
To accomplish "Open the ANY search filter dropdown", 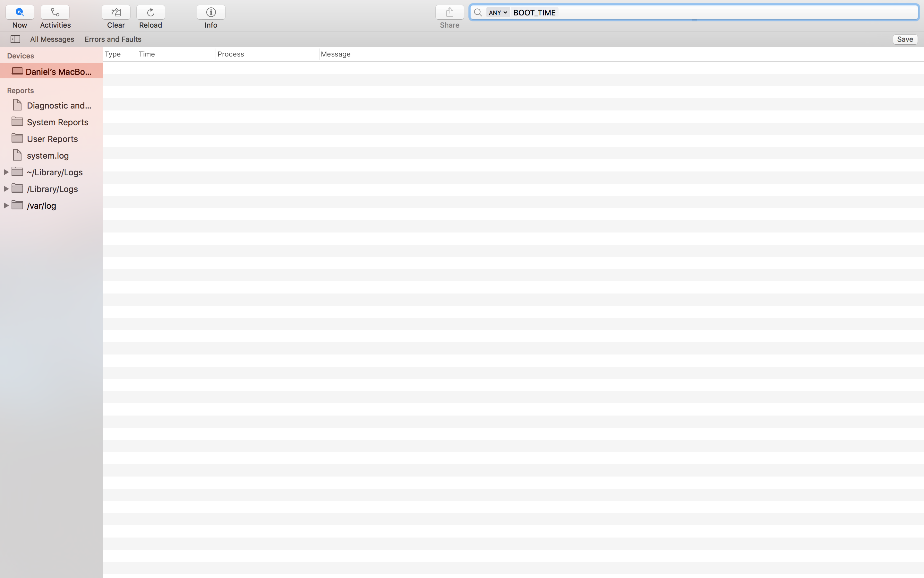I will [x=498, y=12].
